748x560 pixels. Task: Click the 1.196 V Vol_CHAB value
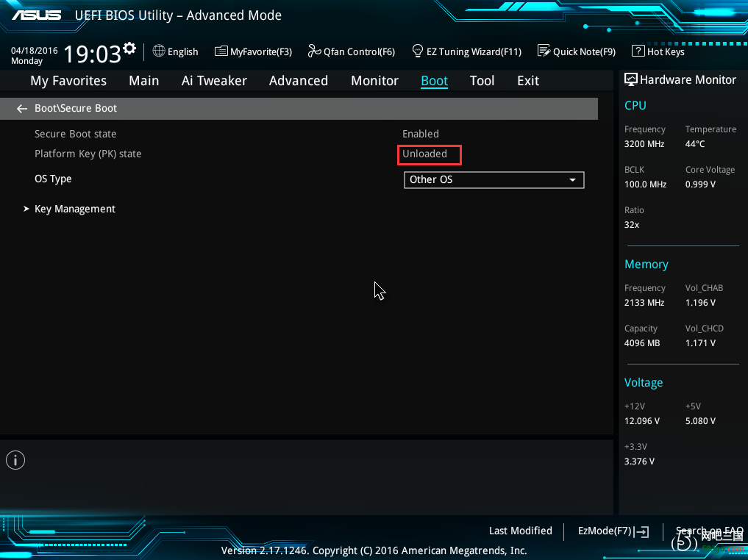(700, 303)
